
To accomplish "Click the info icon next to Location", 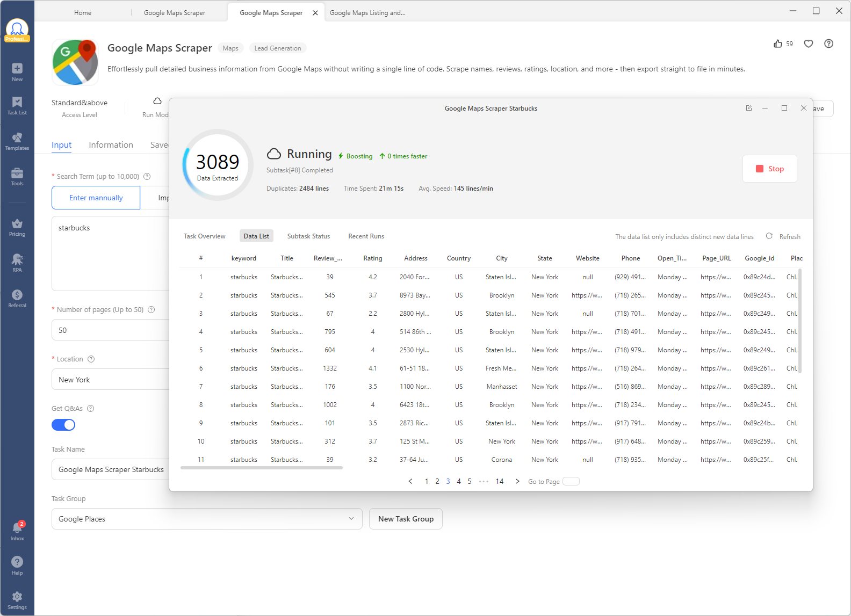I will pos(91,359).
